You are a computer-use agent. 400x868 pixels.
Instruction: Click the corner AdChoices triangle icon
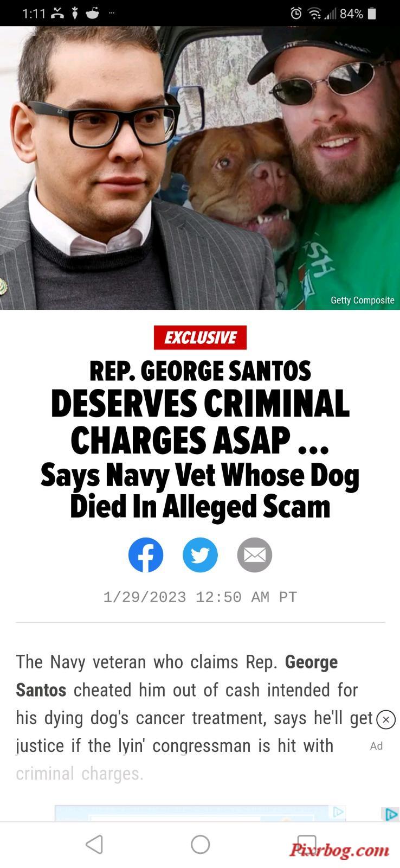pyautogui.click(x=391, y=814)
